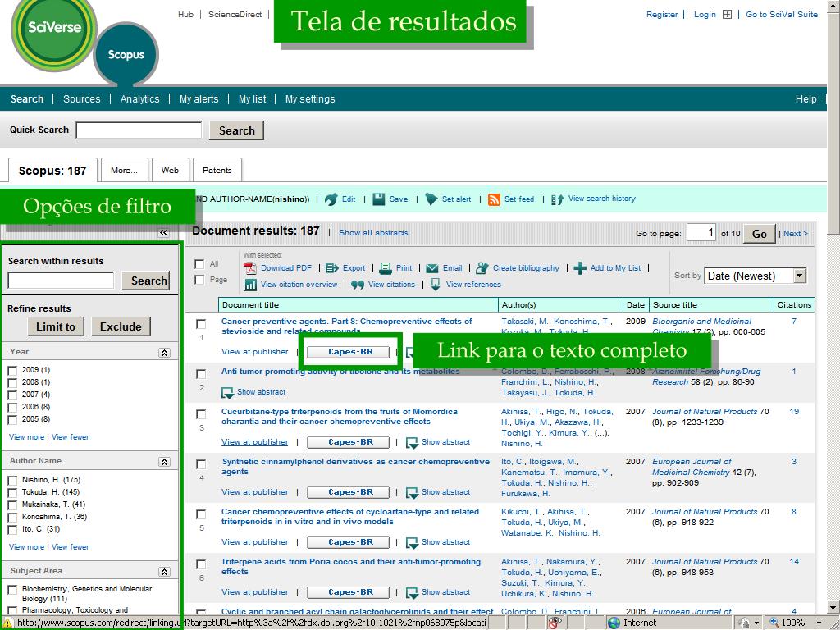Check the Page results checkbox

coord(199,280)
